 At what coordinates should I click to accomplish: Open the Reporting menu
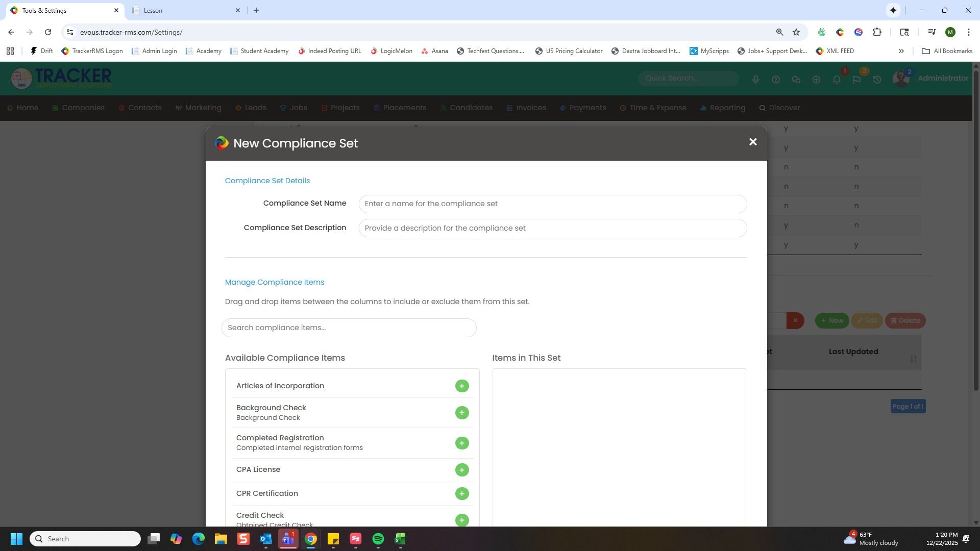(726, 108)
